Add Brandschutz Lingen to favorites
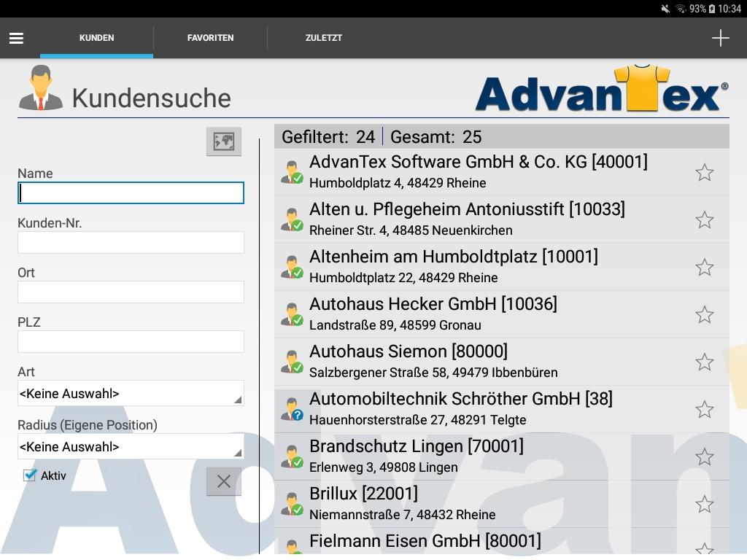The image size is (747, 560). click(x=704, y=456)
